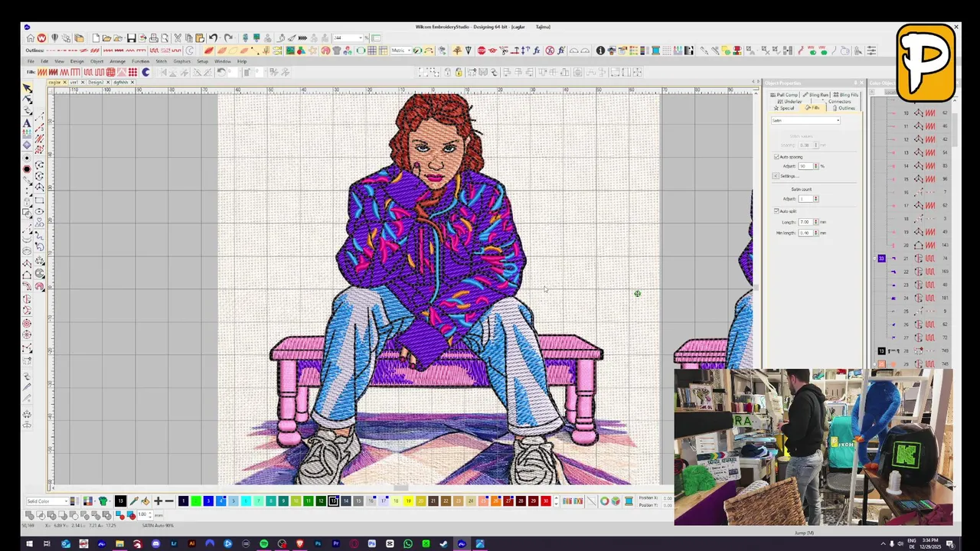This screenshot has width=980, height=551.
Task: Open Discord from the taskbar
Action: 155,543
